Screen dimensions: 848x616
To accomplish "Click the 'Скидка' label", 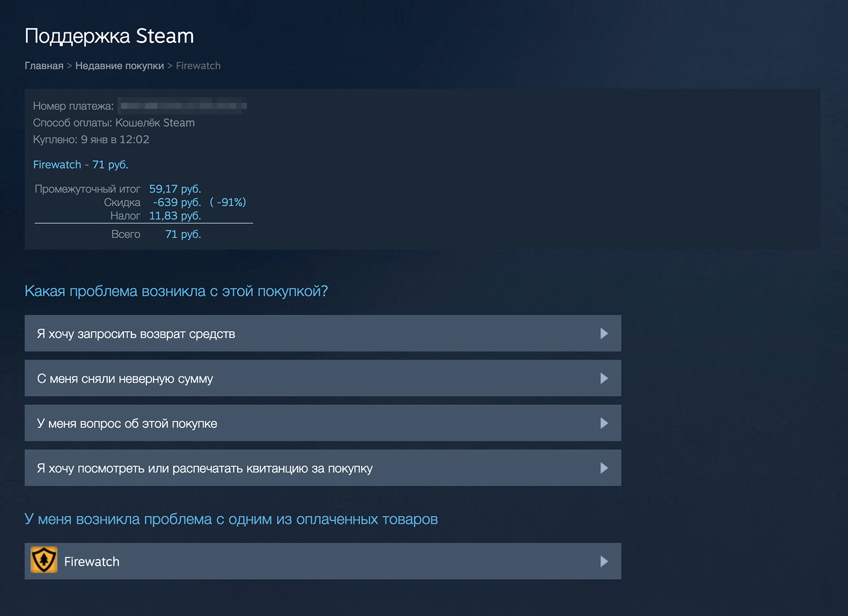I will (x=122, y=202).
